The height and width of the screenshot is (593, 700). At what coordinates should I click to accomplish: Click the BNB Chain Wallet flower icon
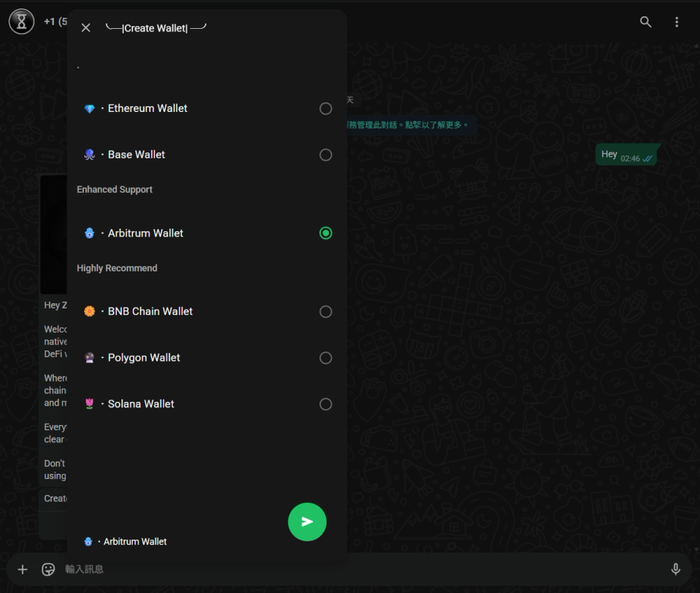tap(89, 312)
